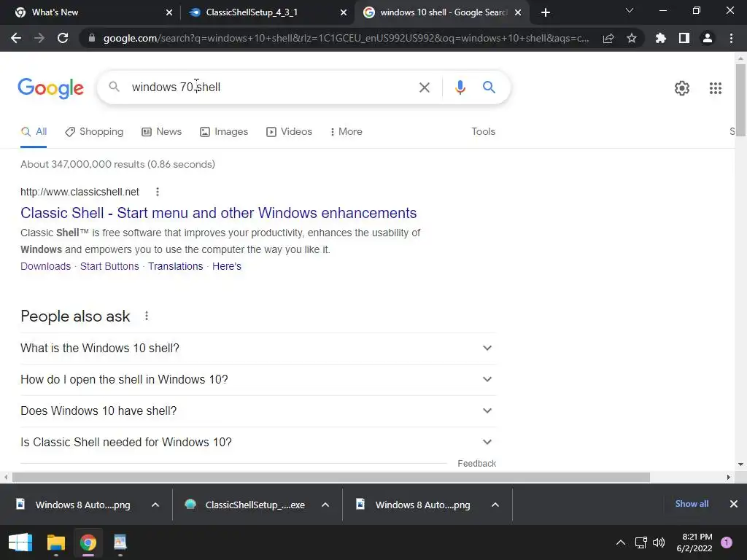Toggle the Chrome side panel icon
The height and width of the screenshot is (560, 747).
coord(684,38)
